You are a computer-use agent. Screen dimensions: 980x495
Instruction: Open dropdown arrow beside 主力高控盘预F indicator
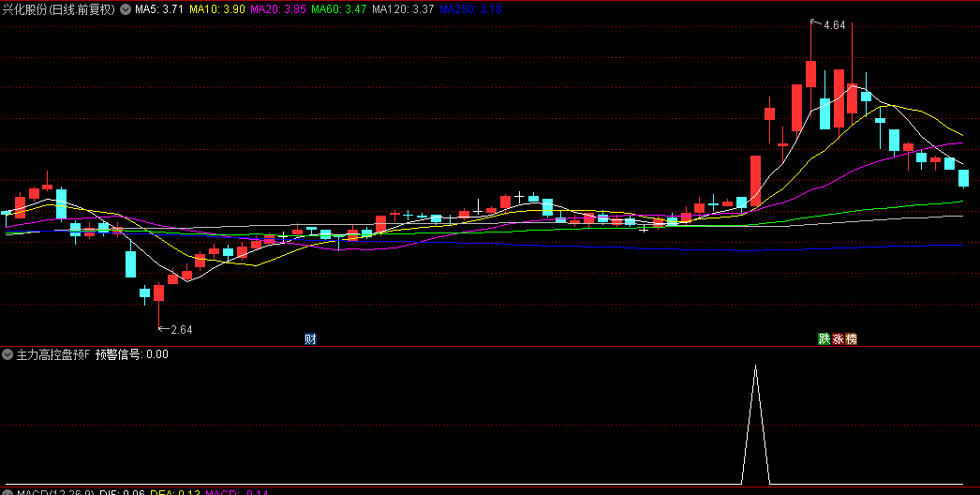[x=7, y=354]
